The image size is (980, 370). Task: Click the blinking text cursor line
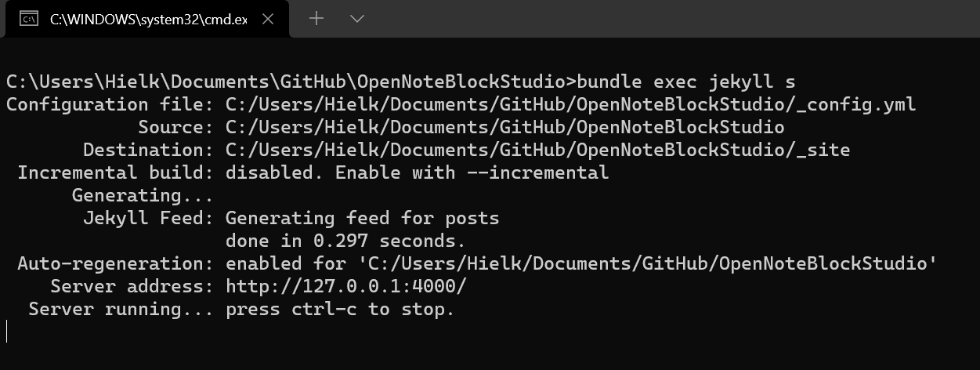coord(7,332)
